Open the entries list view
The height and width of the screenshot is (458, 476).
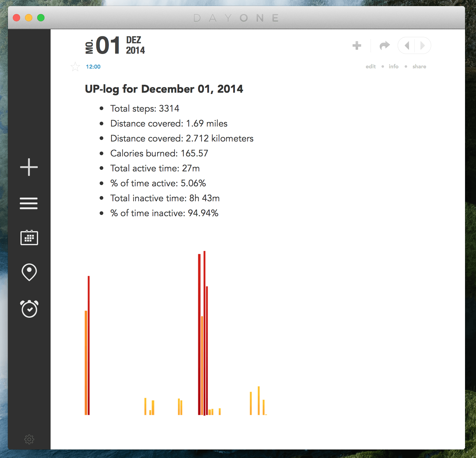pyautogui.click(x=29, y=203)
